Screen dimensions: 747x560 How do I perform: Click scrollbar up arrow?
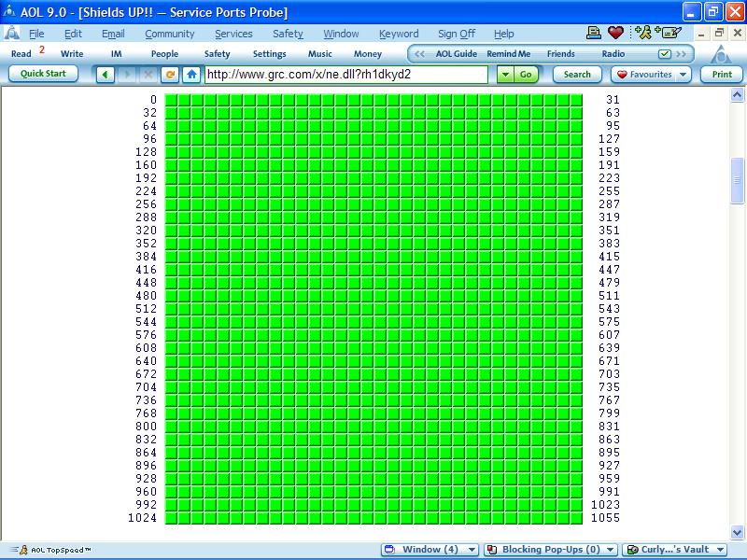[x=737, y=95]
